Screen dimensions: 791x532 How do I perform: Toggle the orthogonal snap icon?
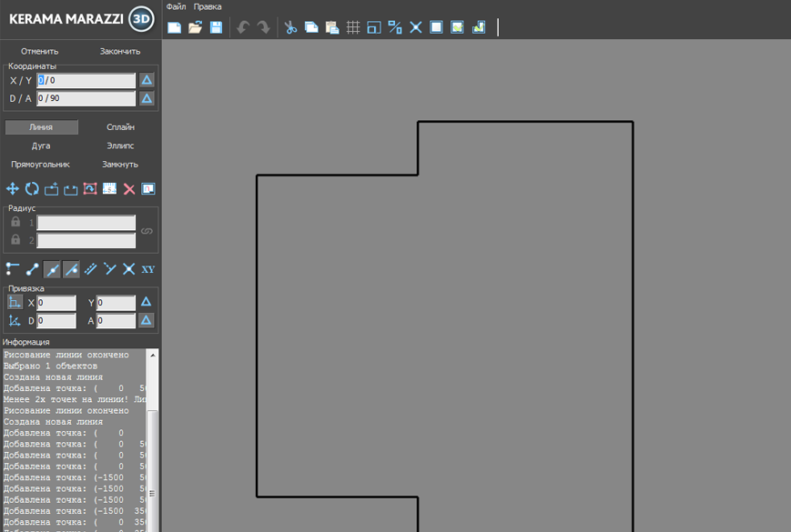coord(13,269)
